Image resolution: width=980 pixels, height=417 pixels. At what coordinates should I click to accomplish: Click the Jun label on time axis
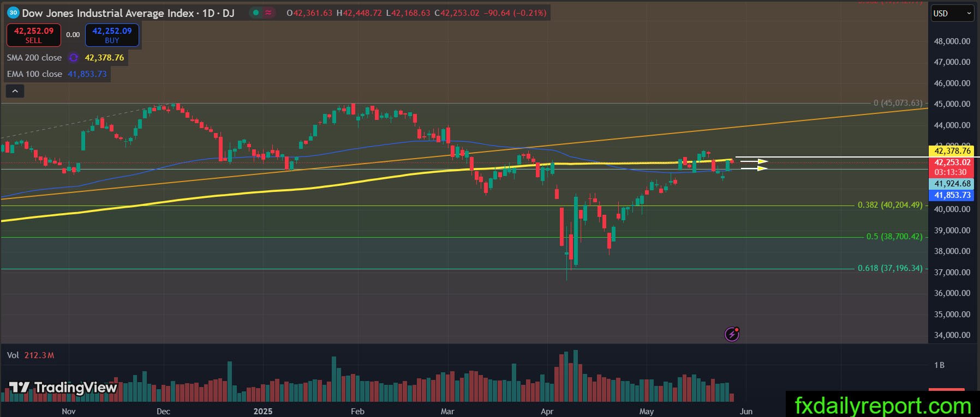tap(746, 411)
